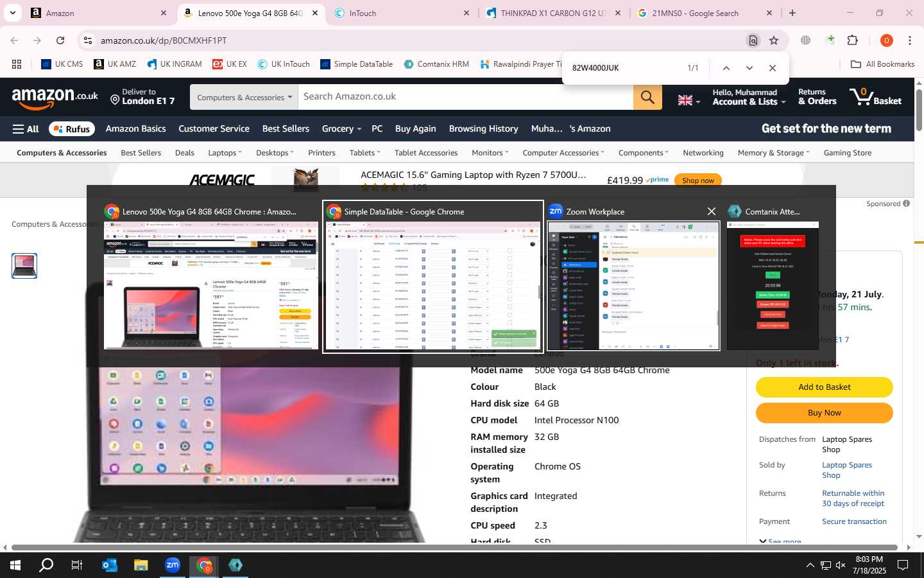Go to previous find result
The height and width of the screenshot is (578, 924).
click(x=726, y=68)
